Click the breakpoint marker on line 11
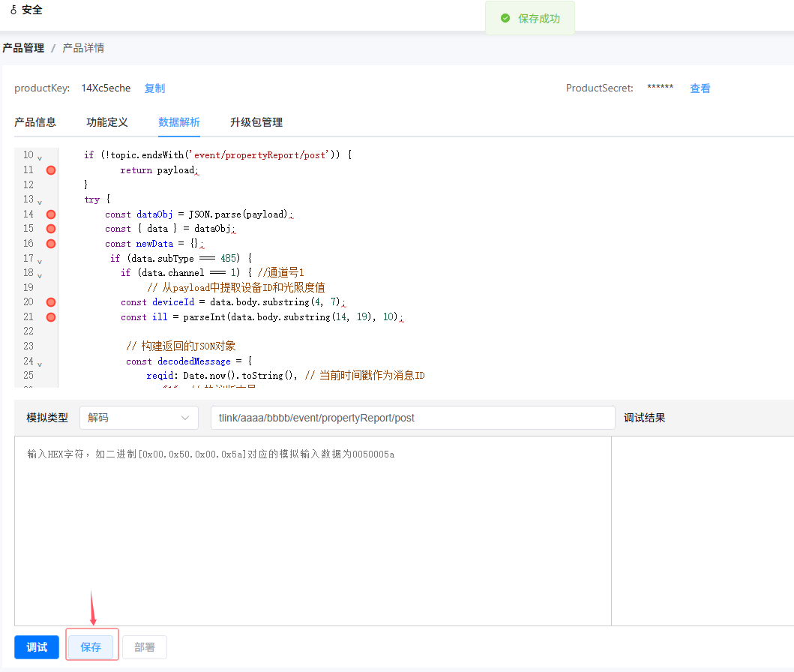 click(x=51, y=170)
